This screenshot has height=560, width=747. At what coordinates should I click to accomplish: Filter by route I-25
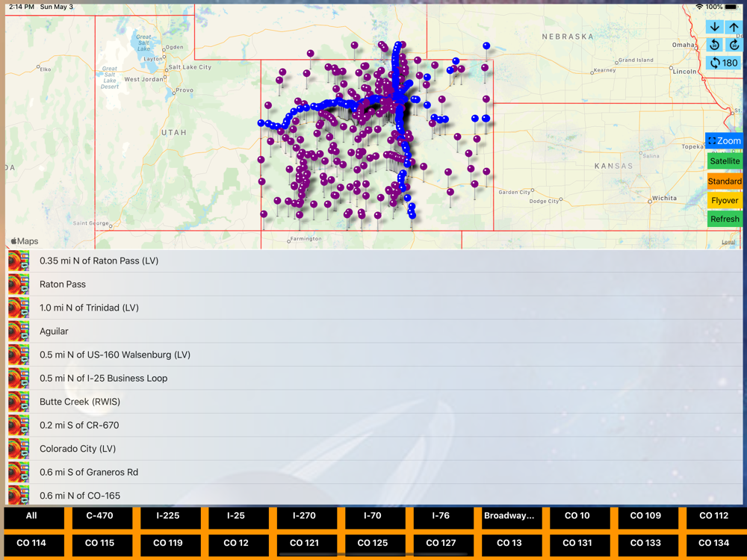[239, 517]
